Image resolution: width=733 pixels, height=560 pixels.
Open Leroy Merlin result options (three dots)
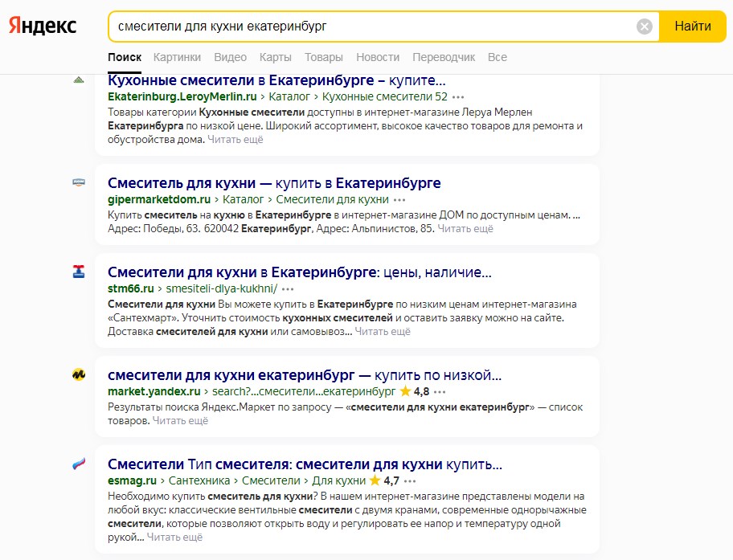click(x=458, y=97)
